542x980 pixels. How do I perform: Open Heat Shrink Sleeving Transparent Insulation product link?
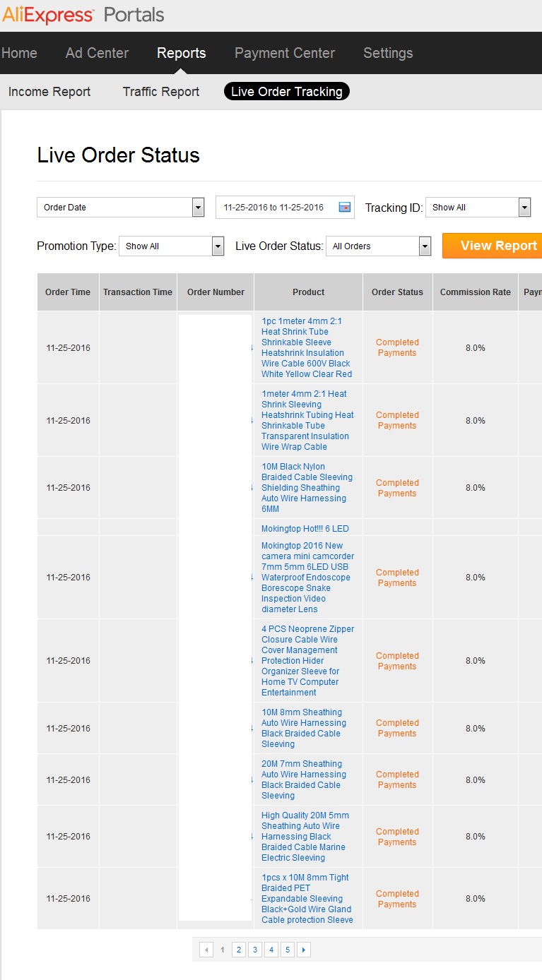click(307, 420)
